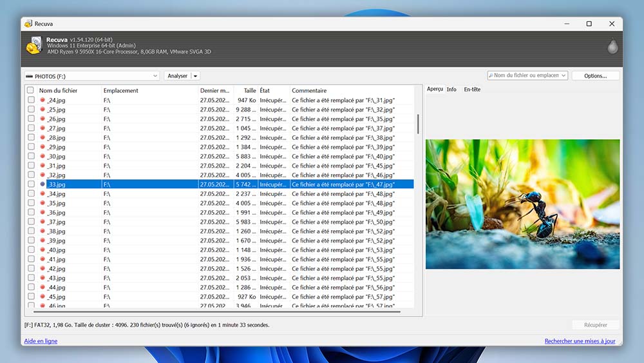Select the _42.jpg file name

click(57, 268)
